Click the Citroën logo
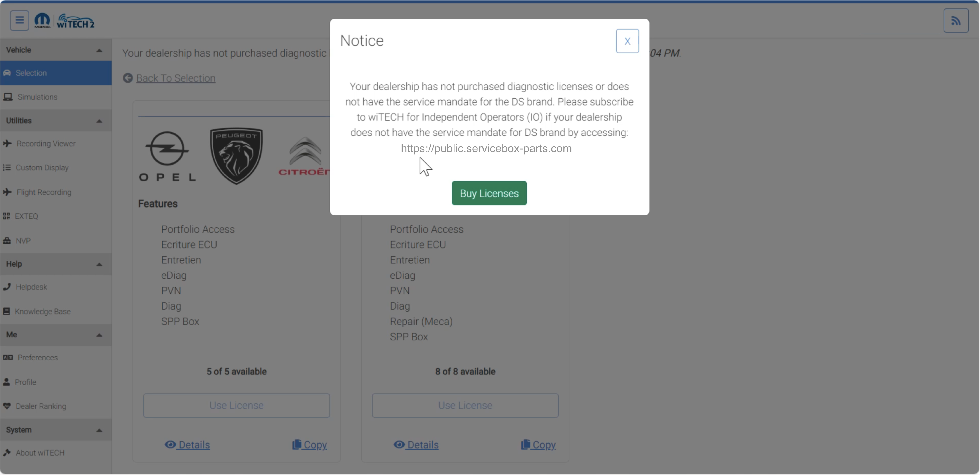 tap(304, 156)
